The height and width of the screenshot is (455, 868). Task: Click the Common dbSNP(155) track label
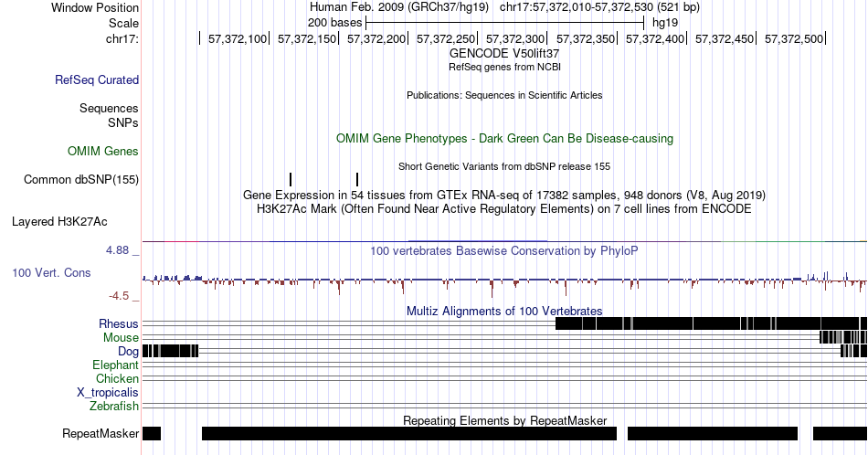click(81, 179)
